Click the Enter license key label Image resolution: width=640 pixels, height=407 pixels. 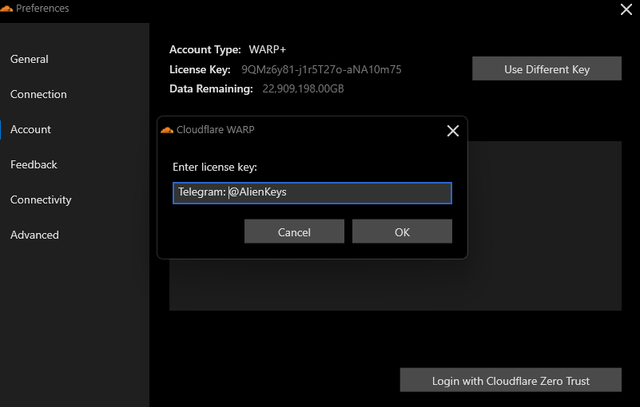coord(215,167)
